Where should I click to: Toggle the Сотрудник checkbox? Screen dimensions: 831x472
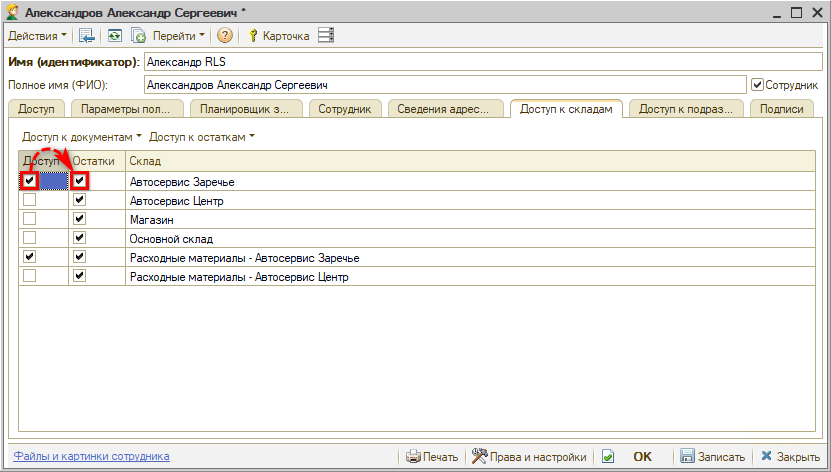tap(757, 85)
